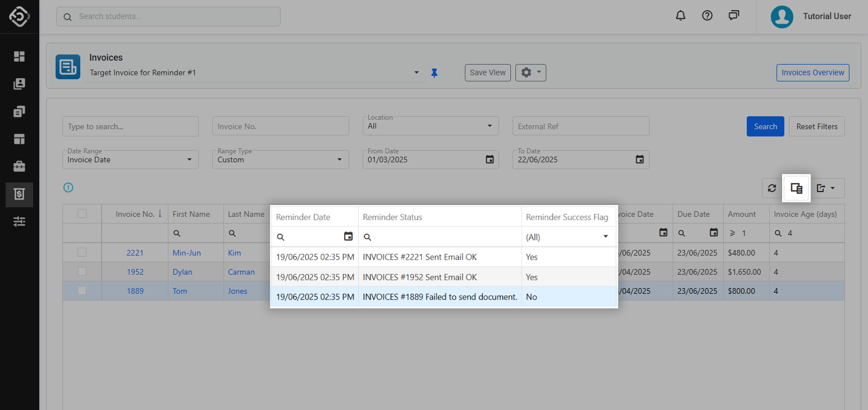Click the notifications bell icon
Screen dimensions: 868x410
tap(680, 16)
